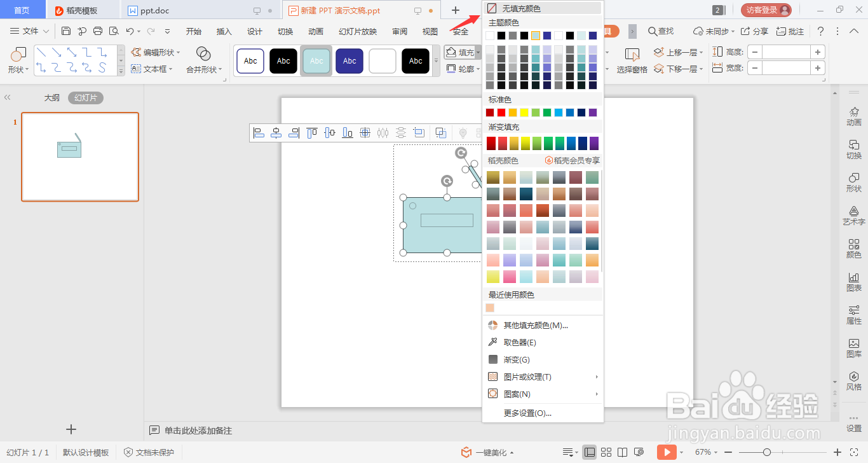
Task: Open 更多设置(O)... in fill menu
Action: (x=543, y=413)
